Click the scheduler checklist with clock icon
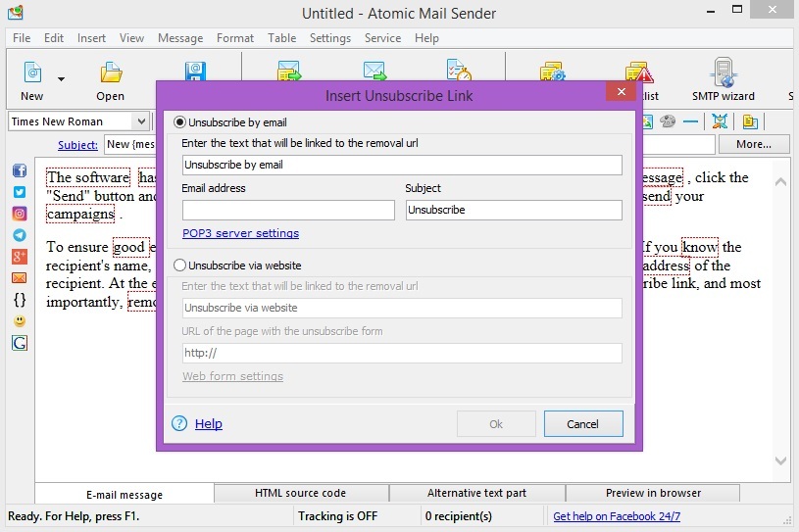This screenshot has height=532, width=799. [459, 70]
